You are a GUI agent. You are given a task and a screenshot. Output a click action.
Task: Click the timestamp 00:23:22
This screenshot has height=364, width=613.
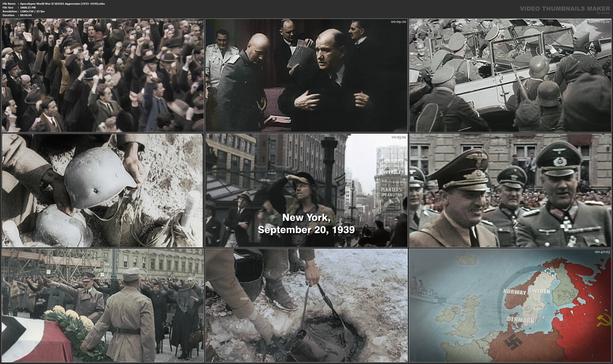(x=398, y=137)
